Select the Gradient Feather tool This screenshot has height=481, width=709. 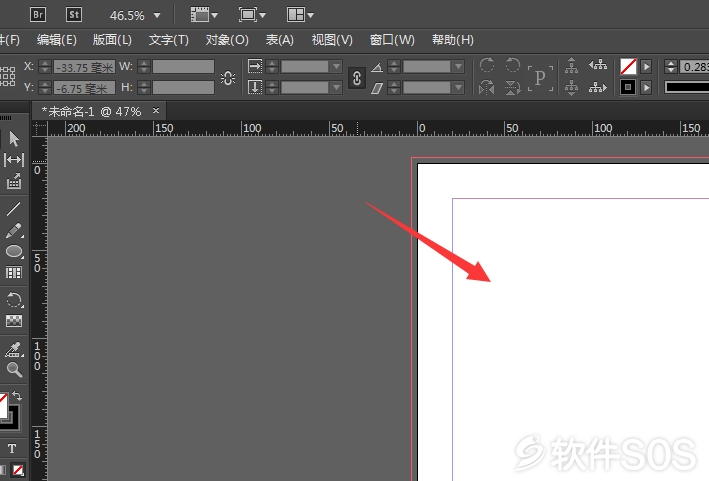[x=14, y=321]
